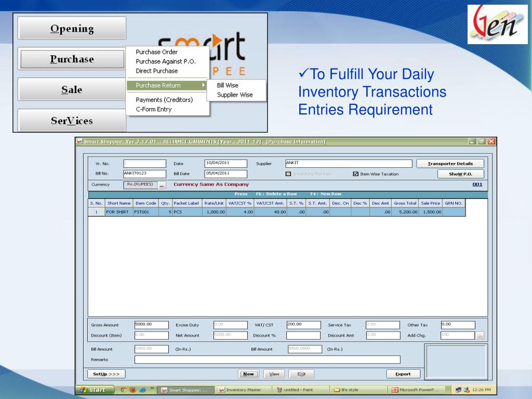Switch to untitled - Paint taskbar item
Viewport: 532px width, 399px height.
tap(301, 390)
